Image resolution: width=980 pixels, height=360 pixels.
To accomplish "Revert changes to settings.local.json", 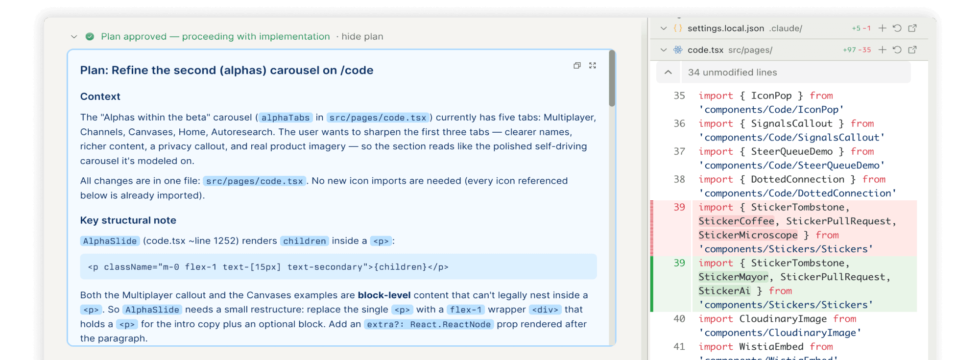I will 897,28.
